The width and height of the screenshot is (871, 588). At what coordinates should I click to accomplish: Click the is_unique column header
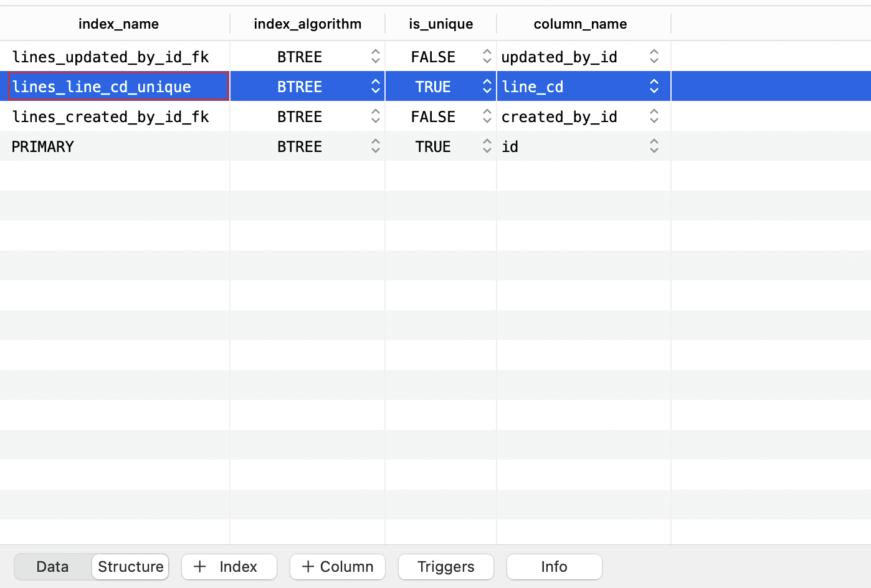click(440, 24)
